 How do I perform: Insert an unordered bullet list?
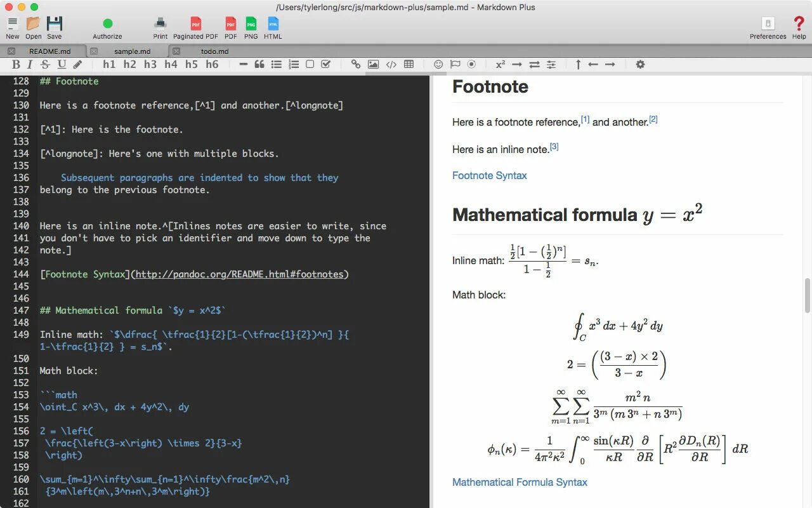(276, 64)
